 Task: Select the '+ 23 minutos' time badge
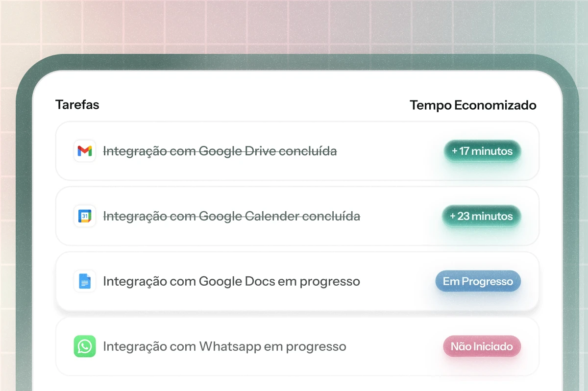click(482, 216)
